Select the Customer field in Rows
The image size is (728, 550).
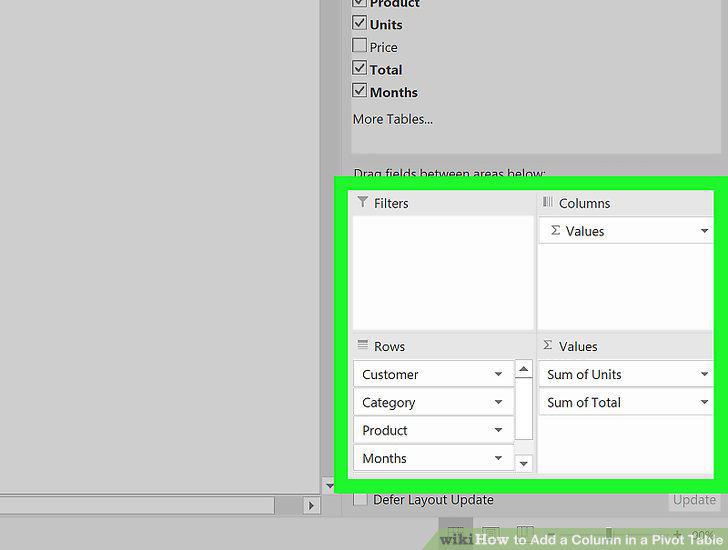click(434, 374)
